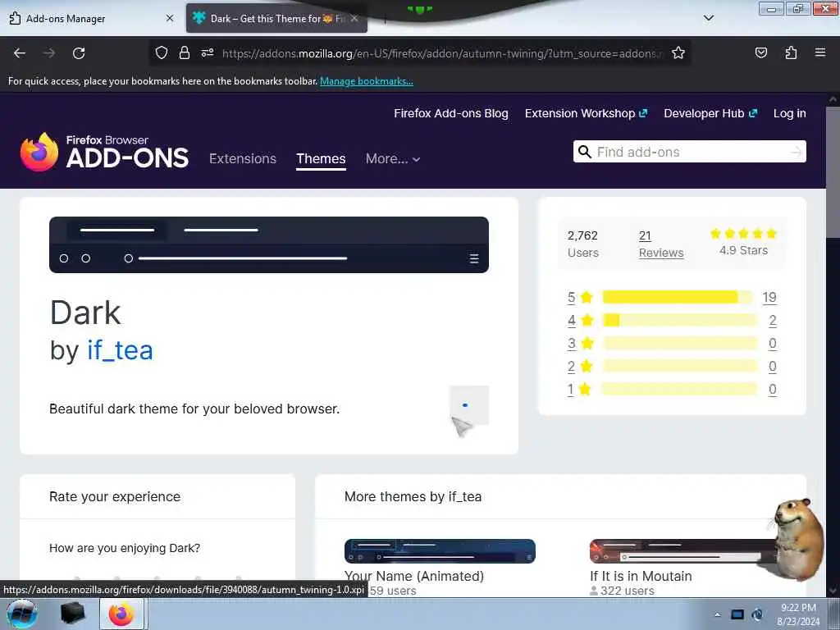Viewport: 840px width, 630px height.
Task: Click the forward navigation arrow
Action: click(x=49, y=53)
